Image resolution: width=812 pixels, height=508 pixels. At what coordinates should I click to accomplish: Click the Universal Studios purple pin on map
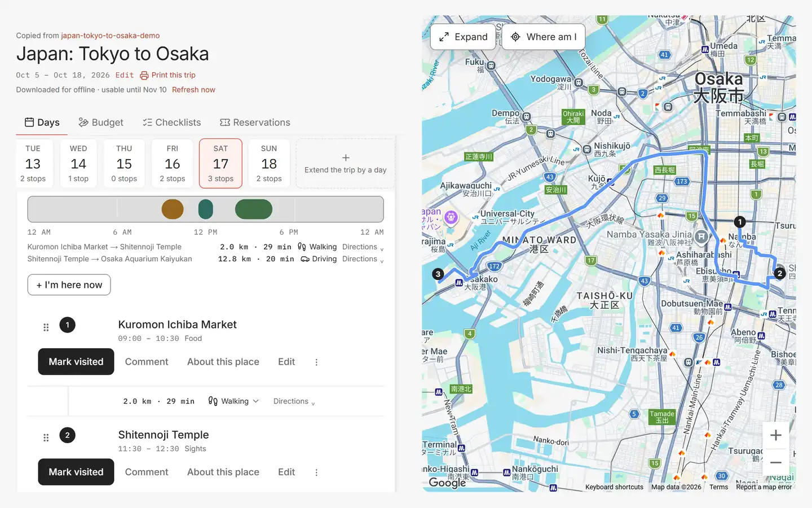tap(451, 217)
